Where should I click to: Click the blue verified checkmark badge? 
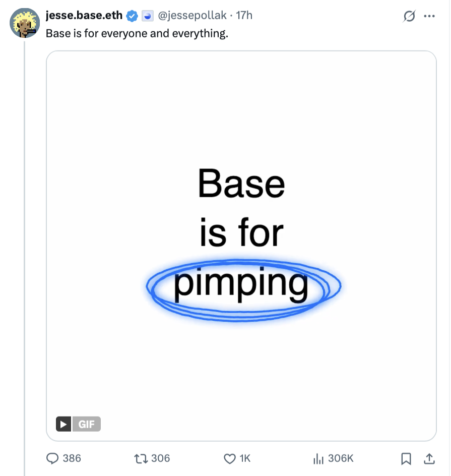tap(132, 16)
